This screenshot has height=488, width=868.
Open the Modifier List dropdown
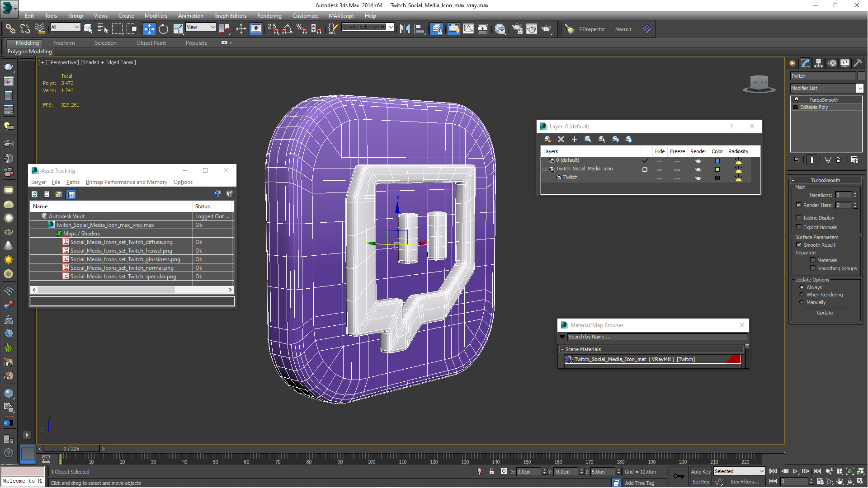859,88
